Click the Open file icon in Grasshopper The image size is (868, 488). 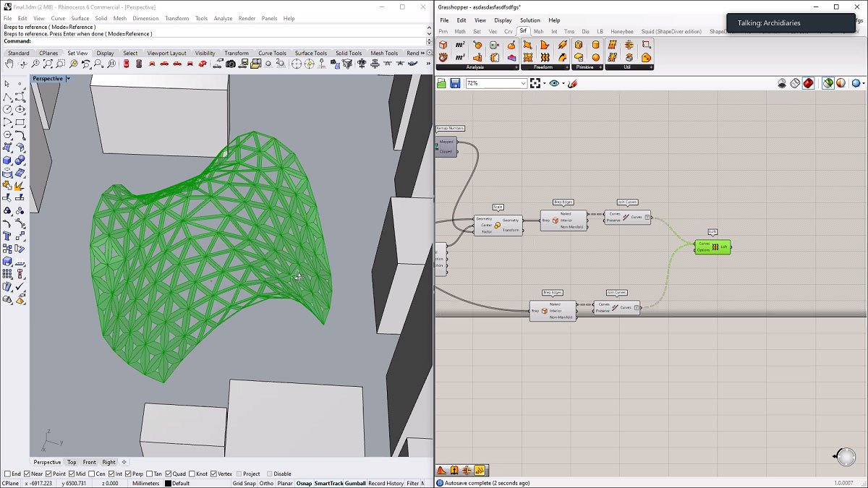tap(442, 84)
